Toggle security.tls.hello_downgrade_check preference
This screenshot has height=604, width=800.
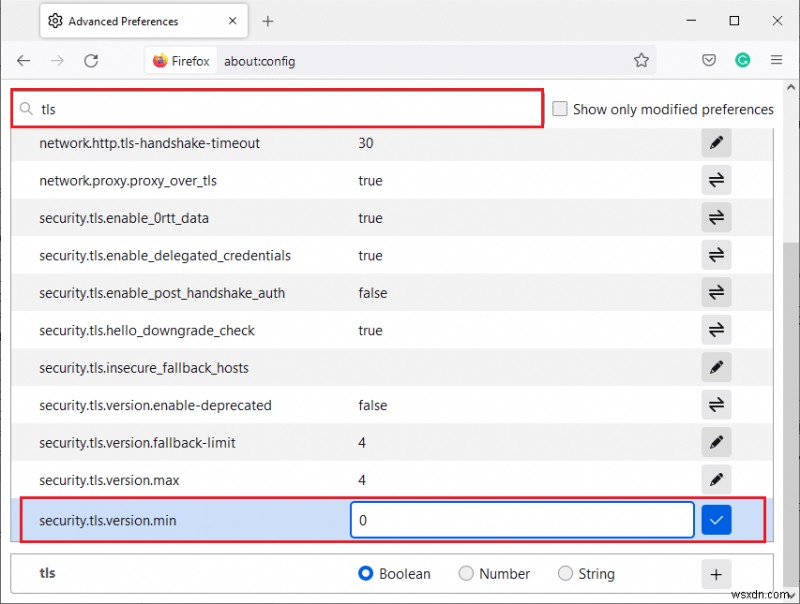[x=716, y=330]
